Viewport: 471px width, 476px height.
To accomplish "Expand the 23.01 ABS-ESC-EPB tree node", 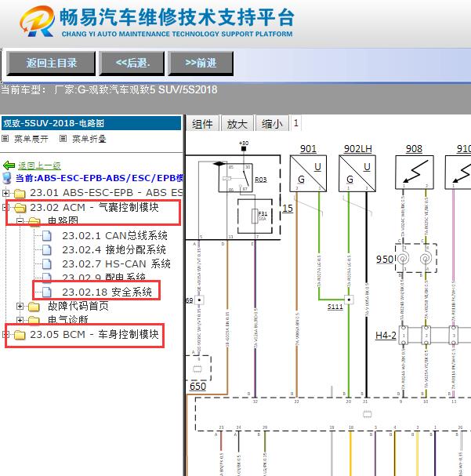I will [5, 193].
